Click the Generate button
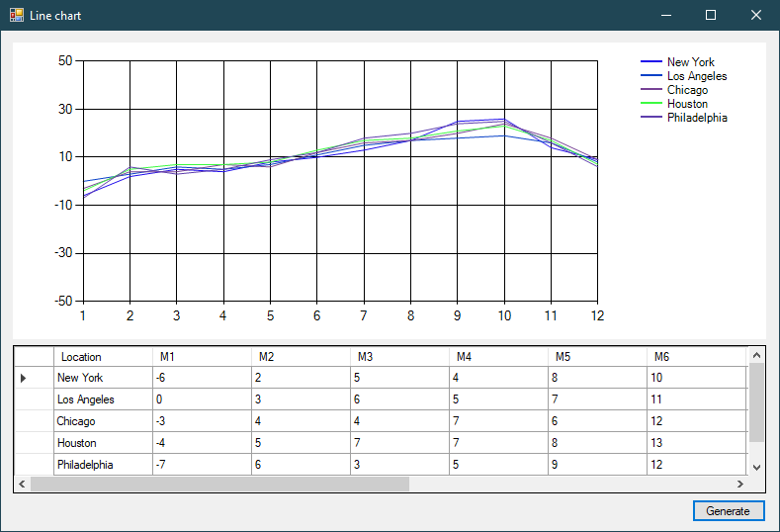This screenshot has height=532, width=780. [x=729, y=510]
